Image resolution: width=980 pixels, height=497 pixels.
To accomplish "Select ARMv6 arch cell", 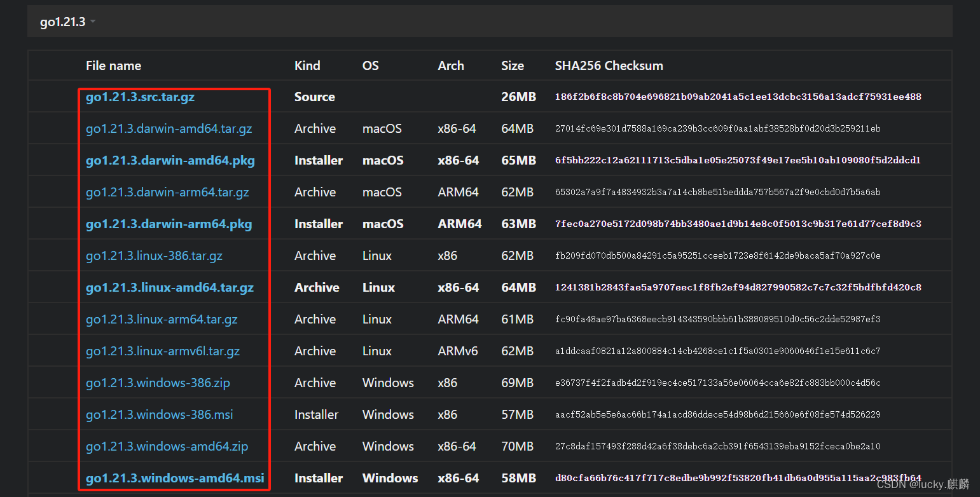I will [x=458, y=351].
